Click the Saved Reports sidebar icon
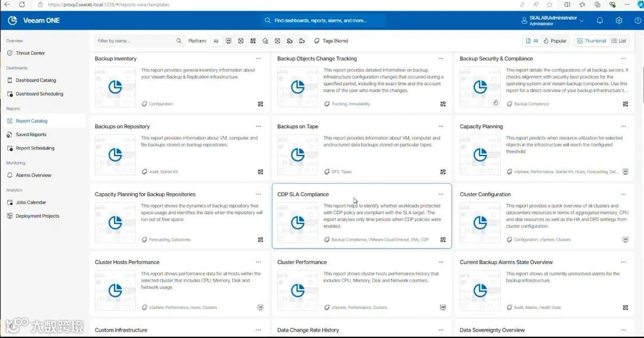This screenshot has height=338, width=644. point(10,134)
